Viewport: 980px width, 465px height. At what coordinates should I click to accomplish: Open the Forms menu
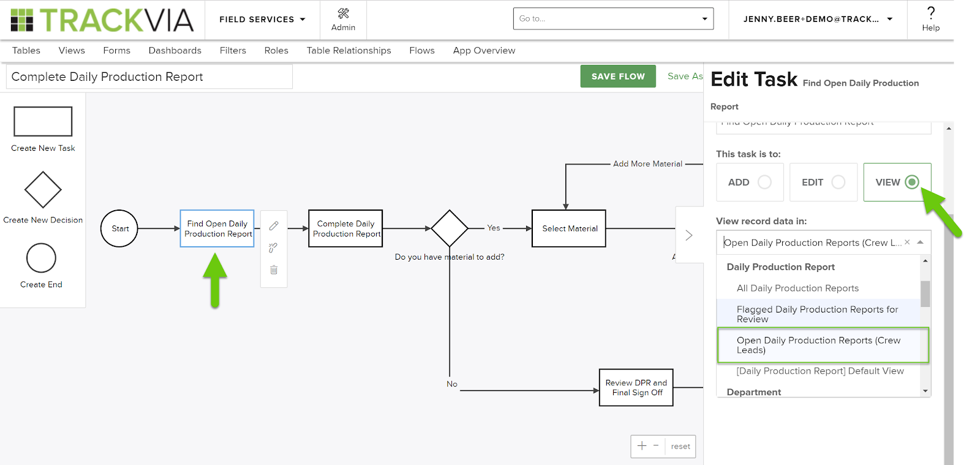click(x=116, y=50)
